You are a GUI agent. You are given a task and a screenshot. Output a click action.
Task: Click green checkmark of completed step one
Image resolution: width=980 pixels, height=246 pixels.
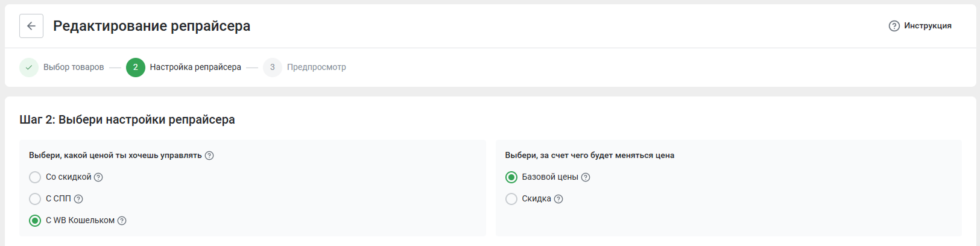[x=29, y=68]
